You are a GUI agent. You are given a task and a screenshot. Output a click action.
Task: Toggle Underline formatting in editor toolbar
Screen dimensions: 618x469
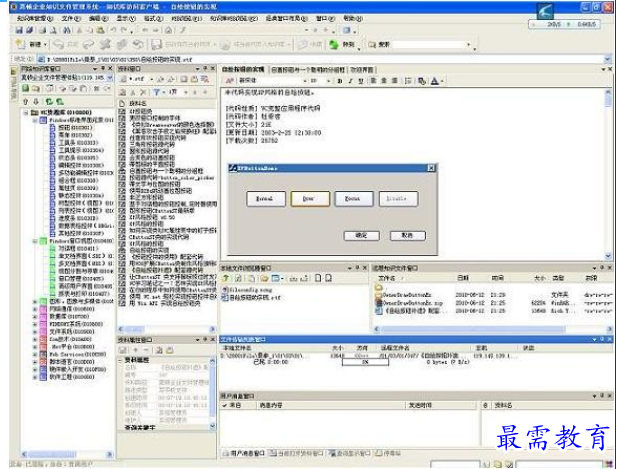click(361, 81)
